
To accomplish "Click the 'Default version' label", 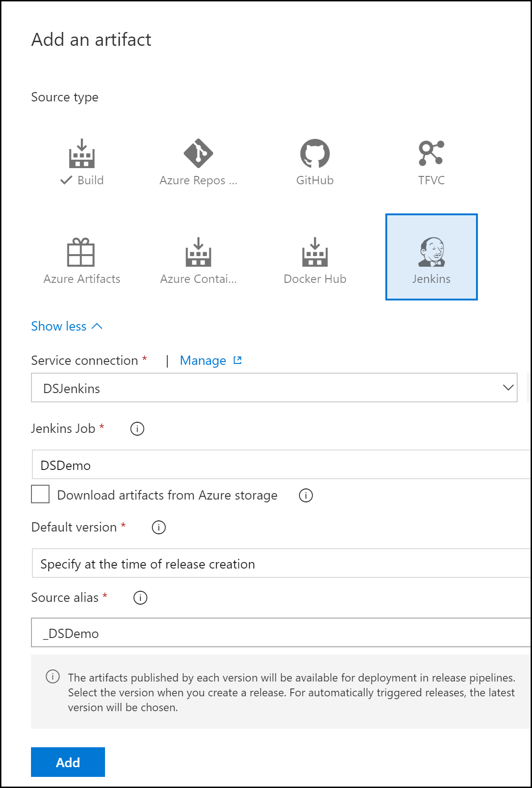I will (x=74, y=527).
